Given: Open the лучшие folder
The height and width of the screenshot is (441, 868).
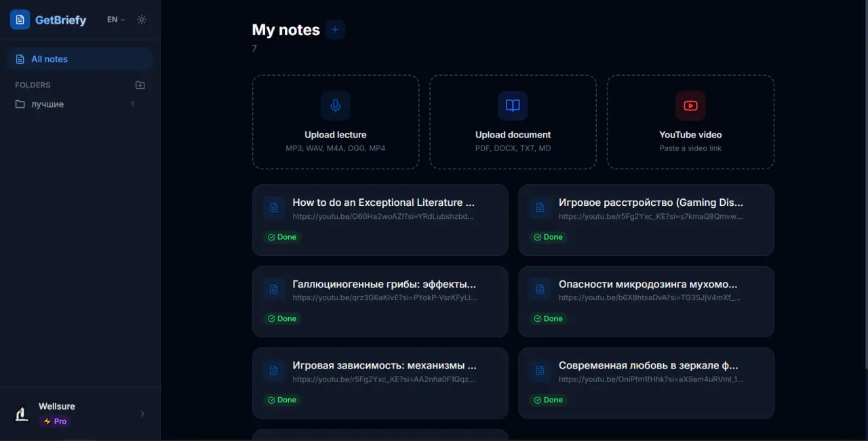Looking at the screenshot, I should point(80,104).
